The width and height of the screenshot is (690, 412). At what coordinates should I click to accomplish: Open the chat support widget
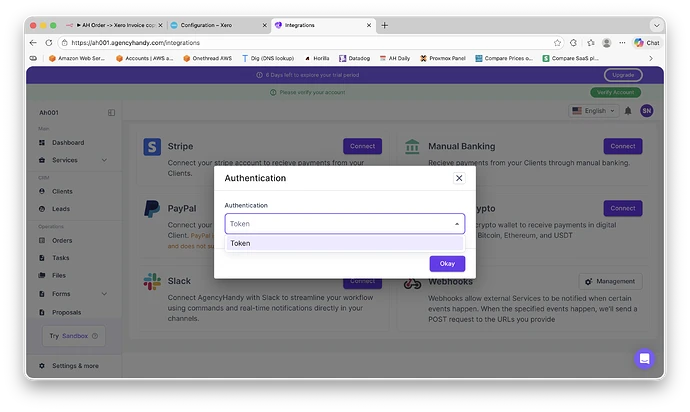pos(644,358)
